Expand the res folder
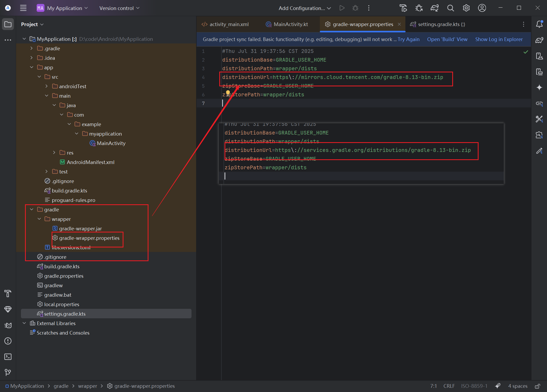Image resolution: width=547 pixels, height=392 pixels. pyautogui.click(x=54, y=153)
